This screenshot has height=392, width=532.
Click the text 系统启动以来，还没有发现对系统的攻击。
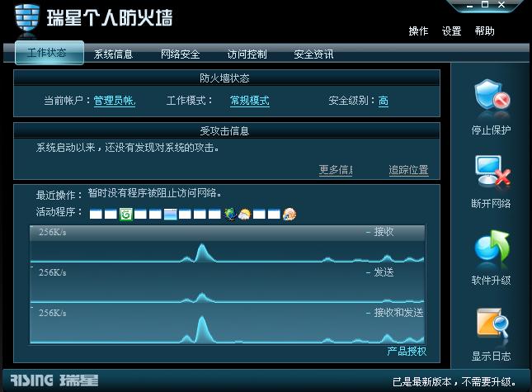point(128,148)
